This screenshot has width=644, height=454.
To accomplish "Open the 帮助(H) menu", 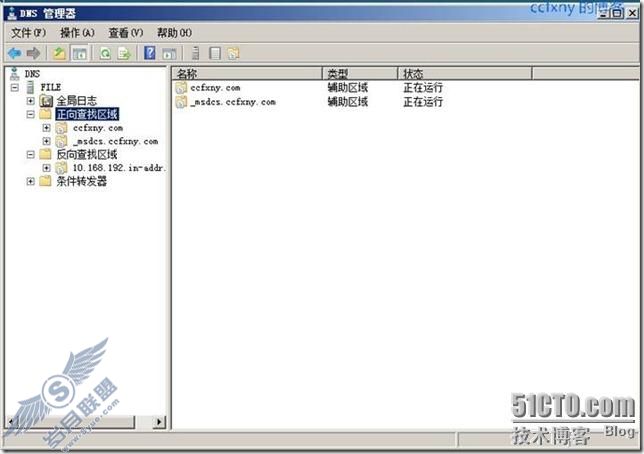I will [175, 33].
